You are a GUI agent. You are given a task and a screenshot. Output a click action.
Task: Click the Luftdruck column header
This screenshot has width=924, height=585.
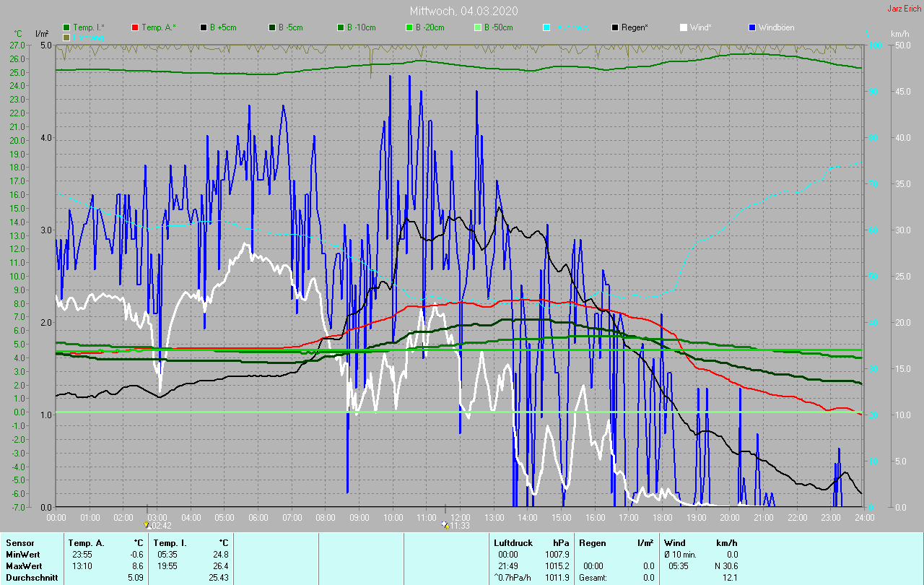tap(513, 542)
